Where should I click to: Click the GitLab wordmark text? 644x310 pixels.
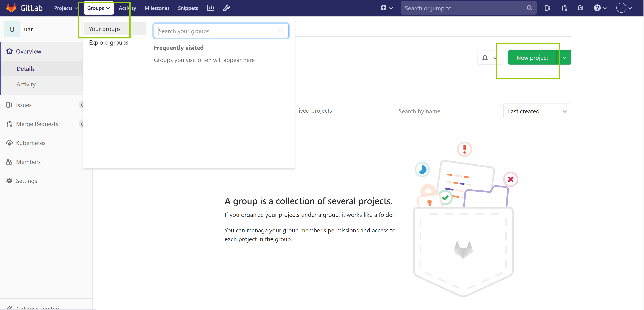point(31,8)
